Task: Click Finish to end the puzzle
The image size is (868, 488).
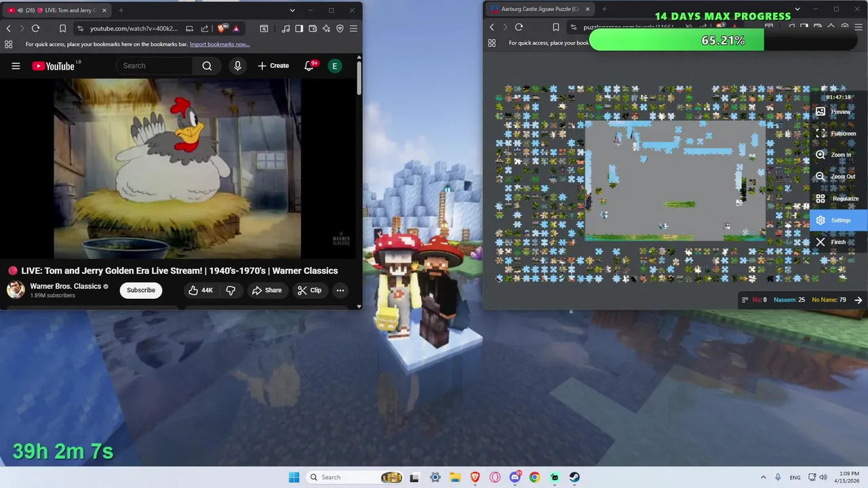Action: pyautogui.click(x=840, y=242)
